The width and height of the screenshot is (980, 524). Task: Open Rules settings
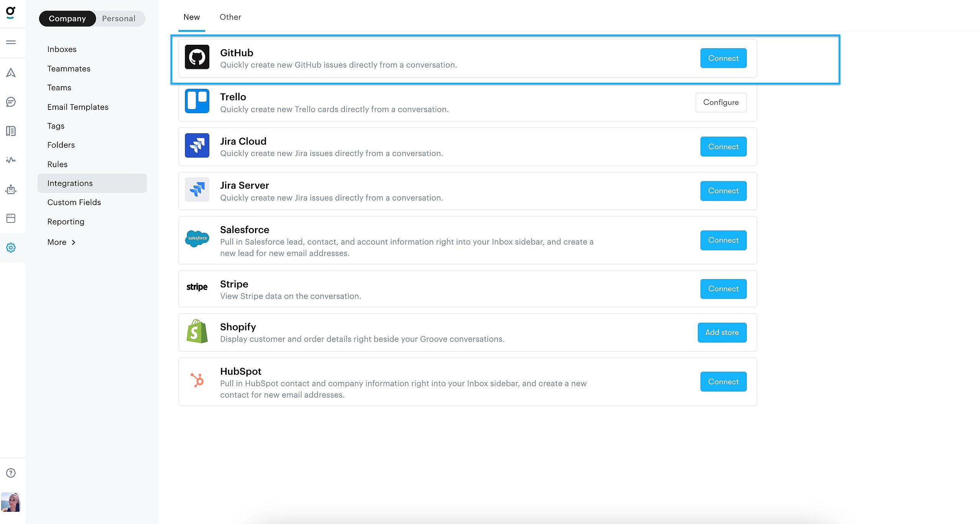coord(57,164)
